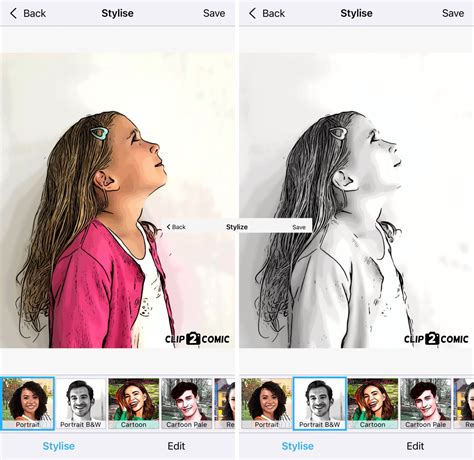Open Stylise tab on right screen
This screenshot has height=460, width=474.
(x=298, y=446)
